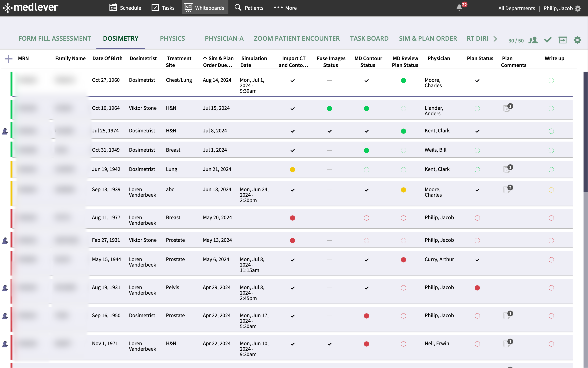The image size is (588, 368).
Task: Click the Family Name column header
Action: tap(70, 58)
